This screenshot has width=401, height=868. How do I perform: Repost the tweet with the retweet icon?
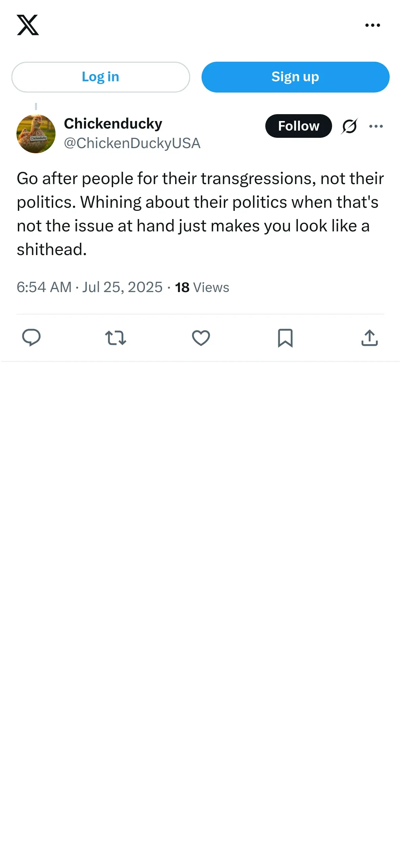116,338
